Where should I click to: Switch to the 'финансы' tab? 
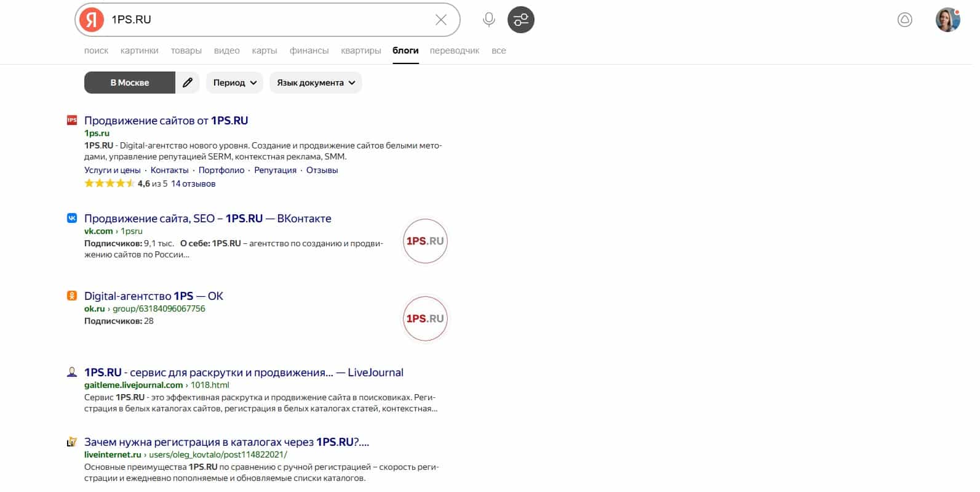click(309, 50)
